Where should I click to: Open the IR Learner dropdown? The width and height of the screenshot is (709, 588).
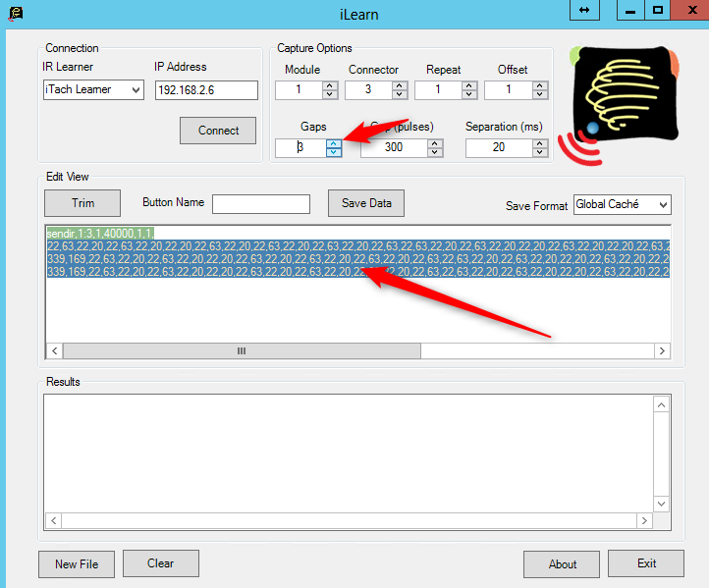pyautogui.click(x=93, y=89)
